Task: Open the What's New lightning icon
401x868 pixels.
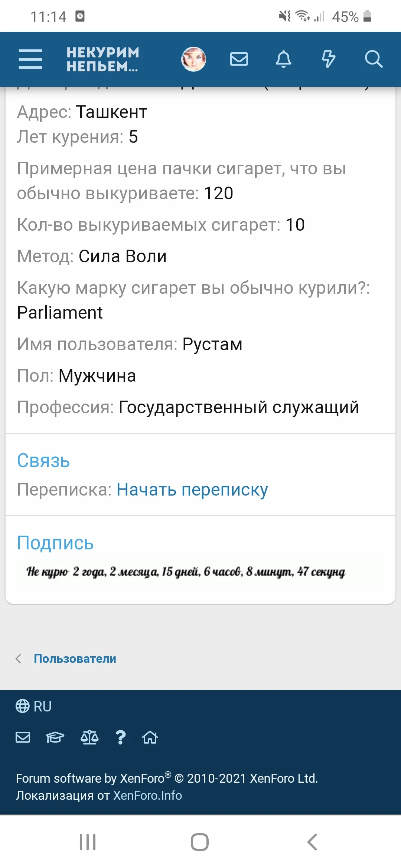Action: tap(329, 59)
